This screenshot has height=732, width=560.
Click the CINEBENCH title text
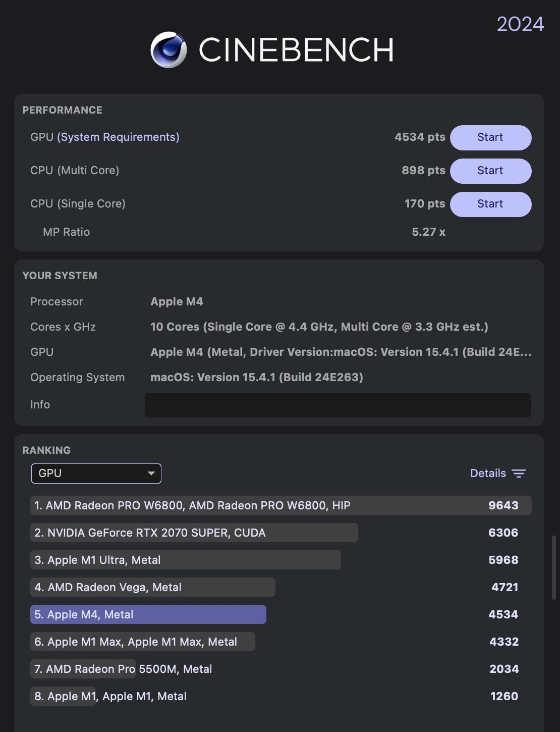(296, 49)
